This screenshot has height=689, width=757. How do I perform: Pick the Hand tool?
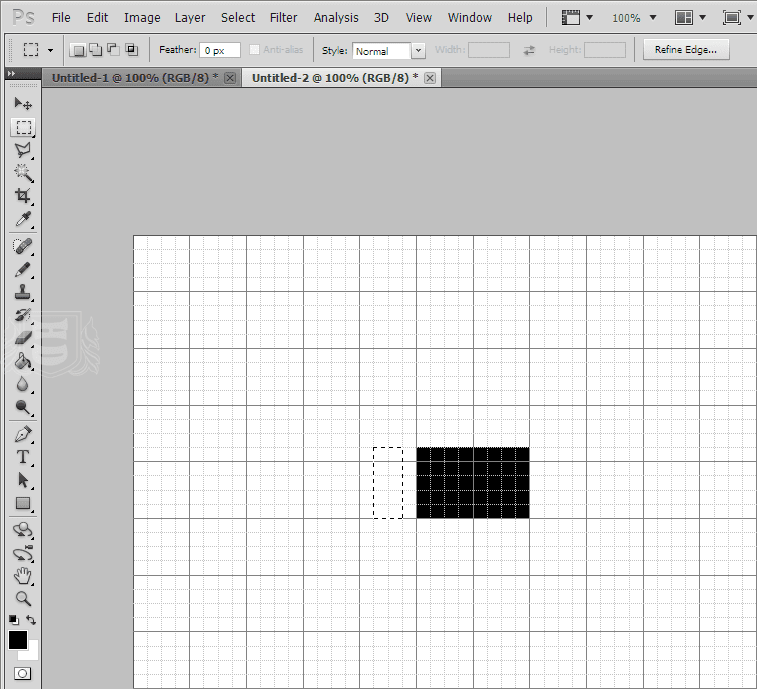click(22, 575)
